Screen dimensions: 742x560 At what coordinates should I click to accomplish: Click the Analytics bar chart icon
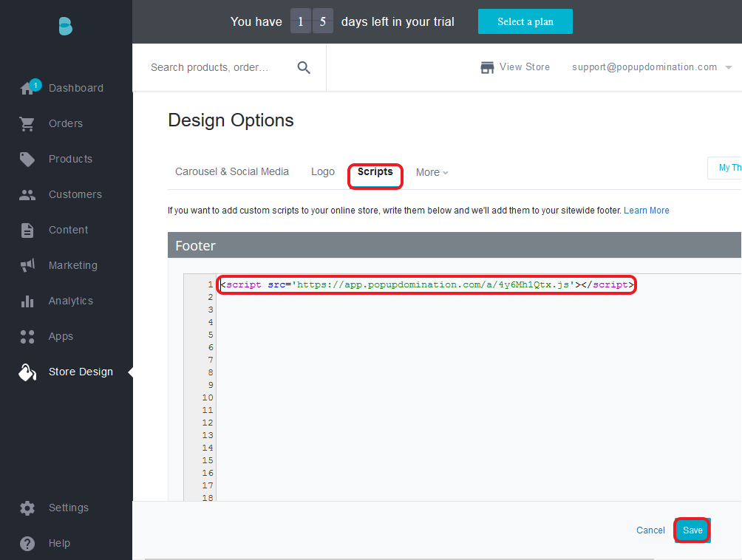tap(27, 301)
